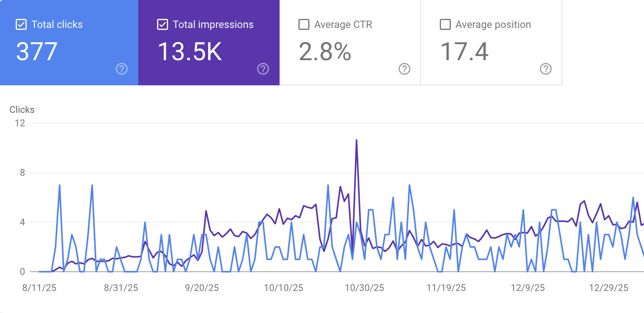Open the Average CTR help question mark
Viewport: 644px width, 313px height.
[x=404, y=69]
